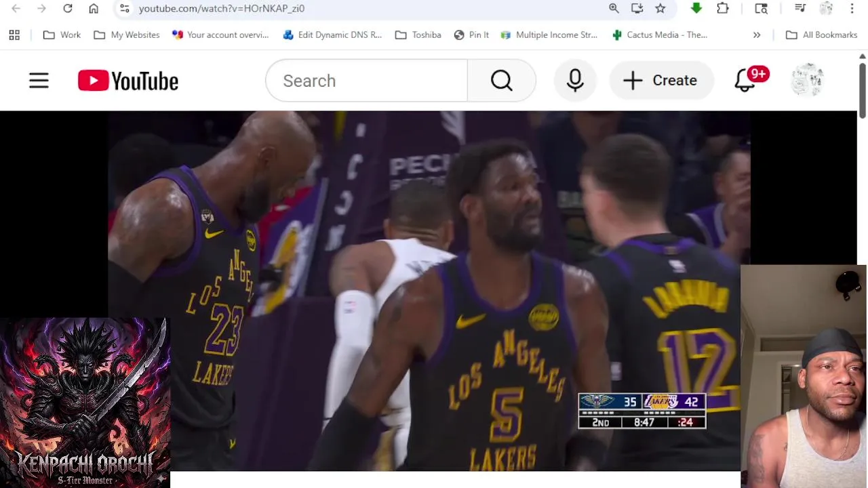Open the browser home page

(94, 9)
